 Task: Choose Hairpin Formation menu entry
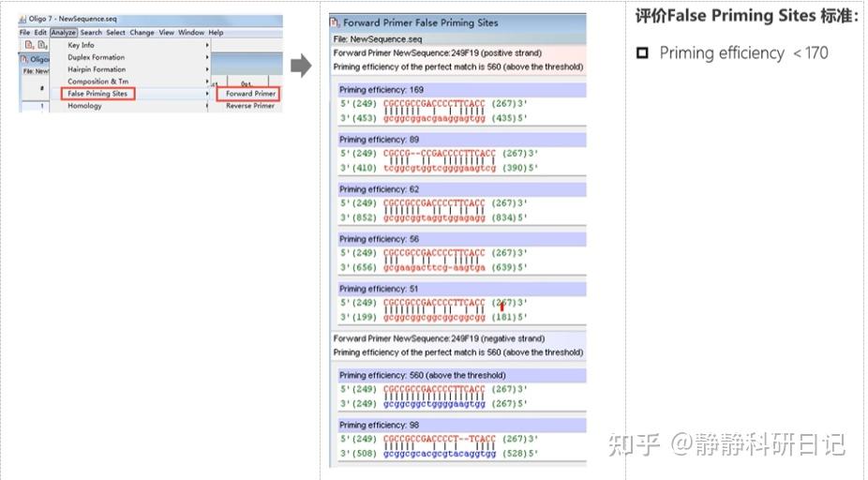point(97,69)
